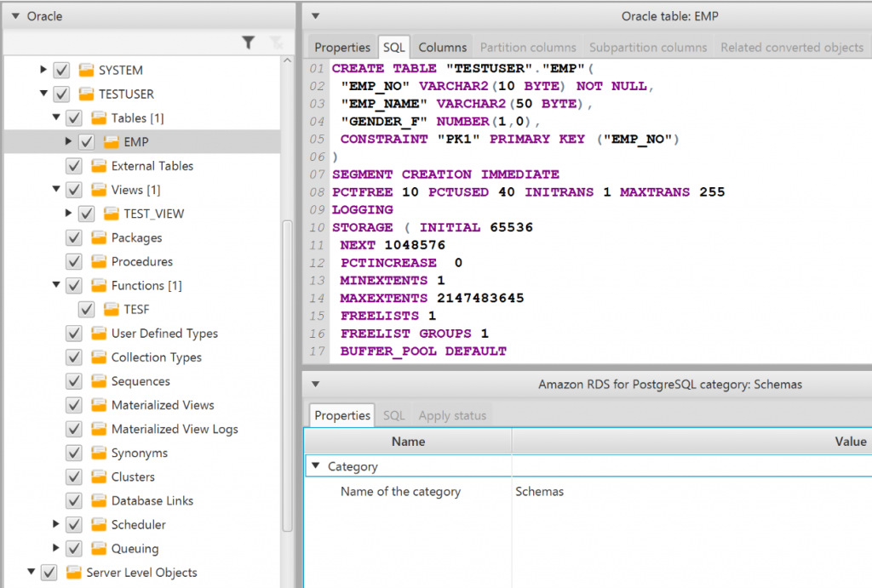Click the Value column header
Screen dimensions: 872x588
pos(691,442)
